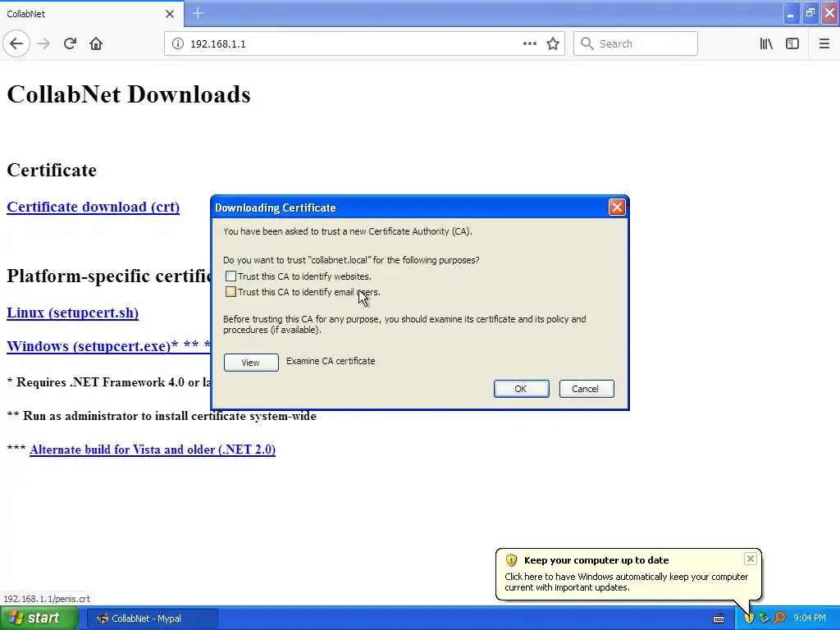Open Alternate build for Vista and older link
Screen dimensions: 840x630
[153, 450]
